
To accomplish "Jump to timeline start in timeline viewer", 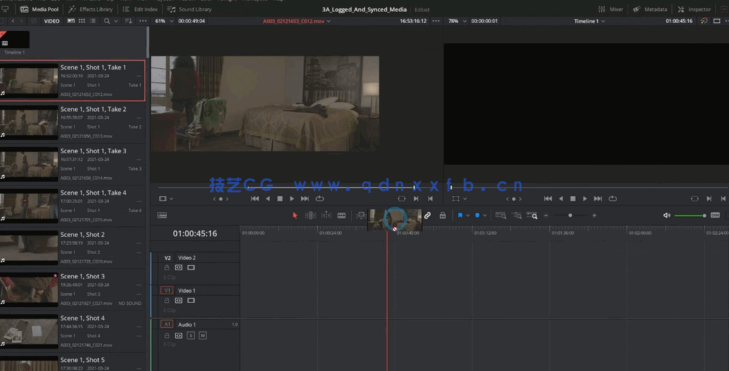I will click(x=548, y=199).
